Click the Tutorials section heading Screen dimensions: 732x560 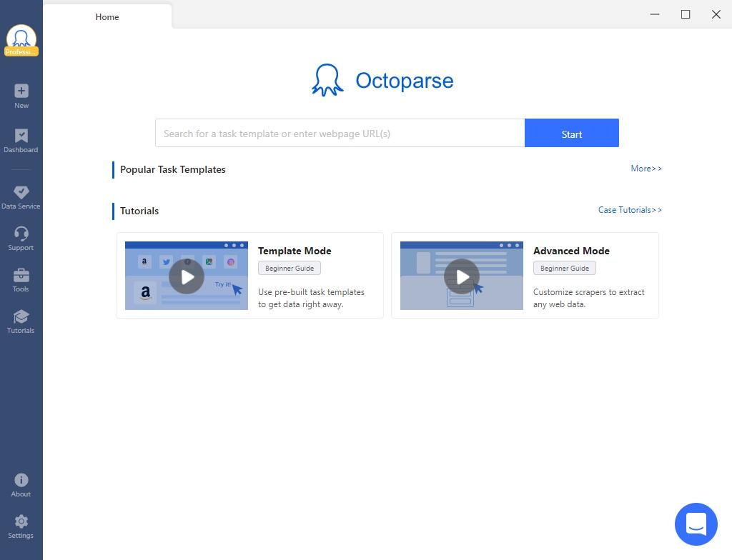click(x=139, y=211)
